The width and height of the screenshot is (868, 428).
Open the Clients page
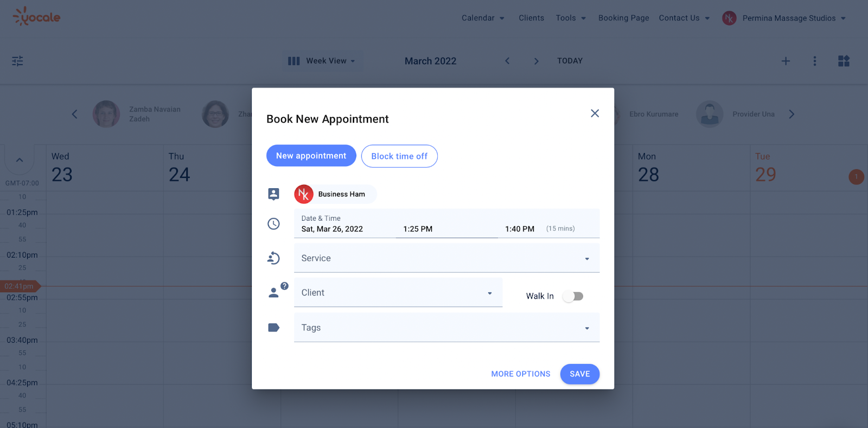(531, 18)
